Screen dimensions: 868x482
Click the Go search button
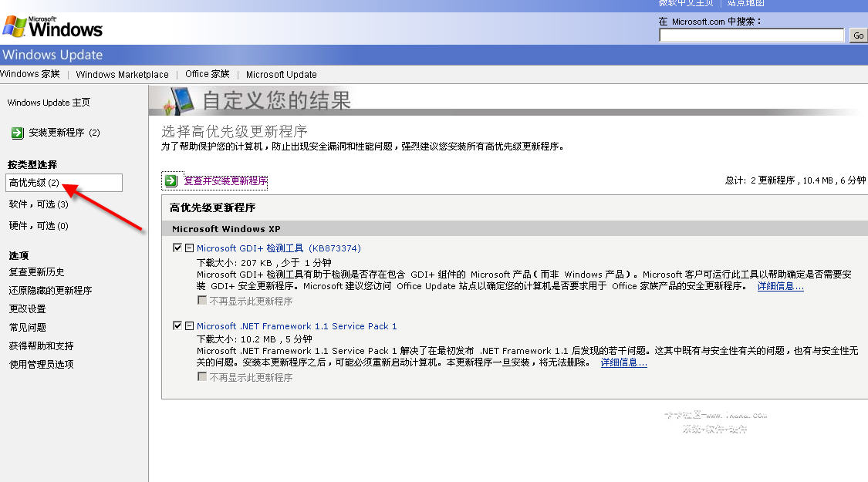coord(858,35)
